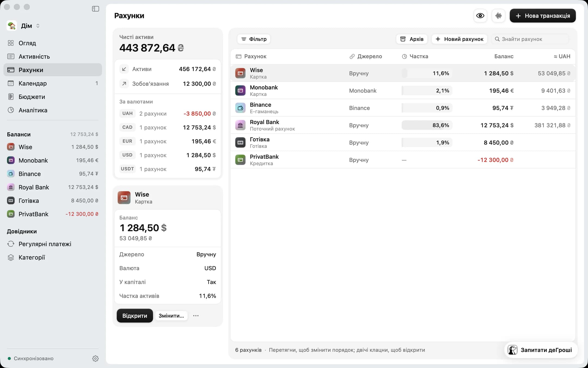The image size is (588, 368).
Task: Toggle balance visibility with eye icon
Action: pyautogui.click(x=480, y=16)
